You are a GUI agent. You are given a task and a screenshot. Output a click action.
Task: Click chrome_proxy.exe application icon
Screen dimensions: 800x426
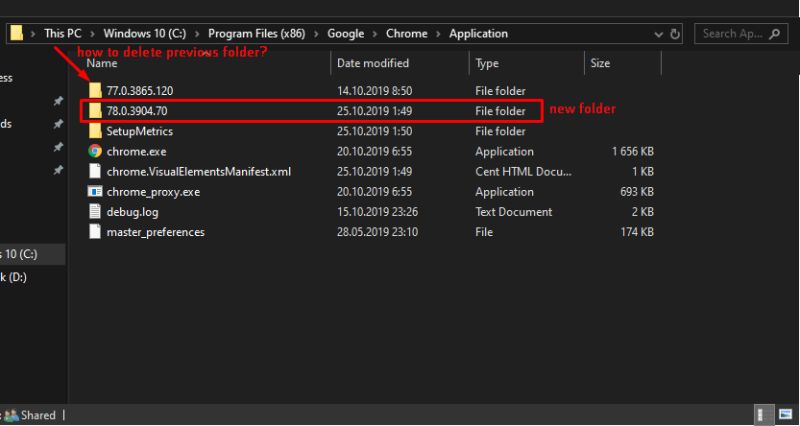point(95,192)
